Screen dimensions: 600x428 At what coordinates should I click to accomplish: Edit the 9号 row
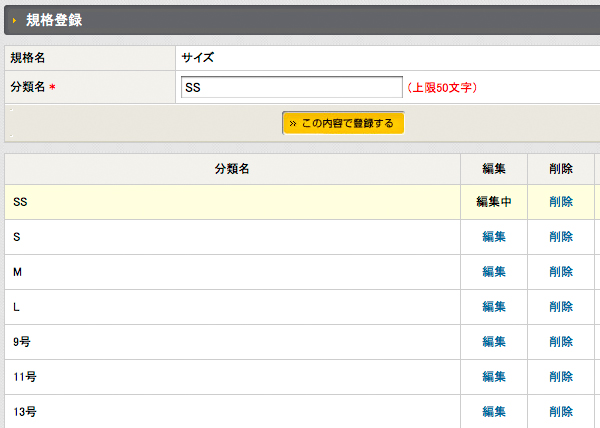tap(494, 342)
